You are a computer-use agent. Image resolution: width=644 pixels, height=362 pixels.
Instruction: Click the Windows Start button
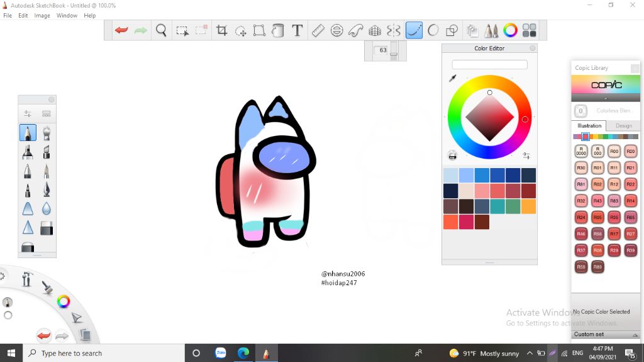click(11, 353)
